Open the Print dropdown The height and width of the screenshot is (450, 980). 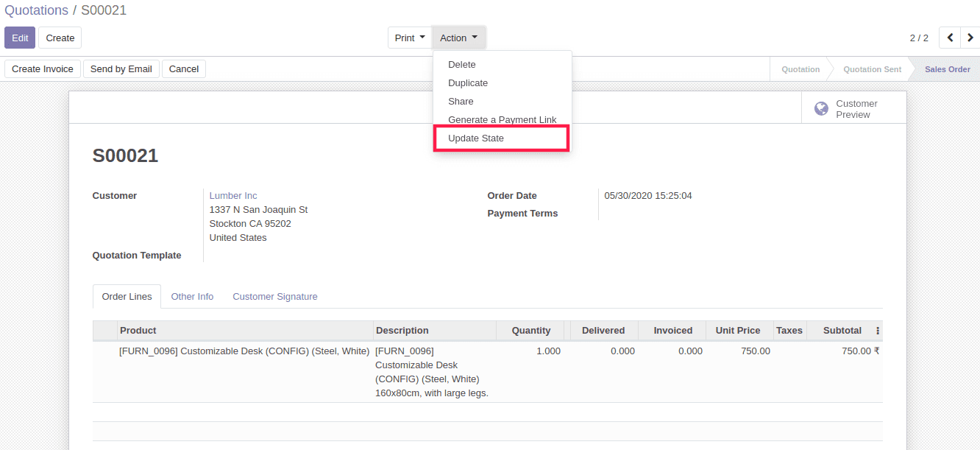[x=410, y=38]
